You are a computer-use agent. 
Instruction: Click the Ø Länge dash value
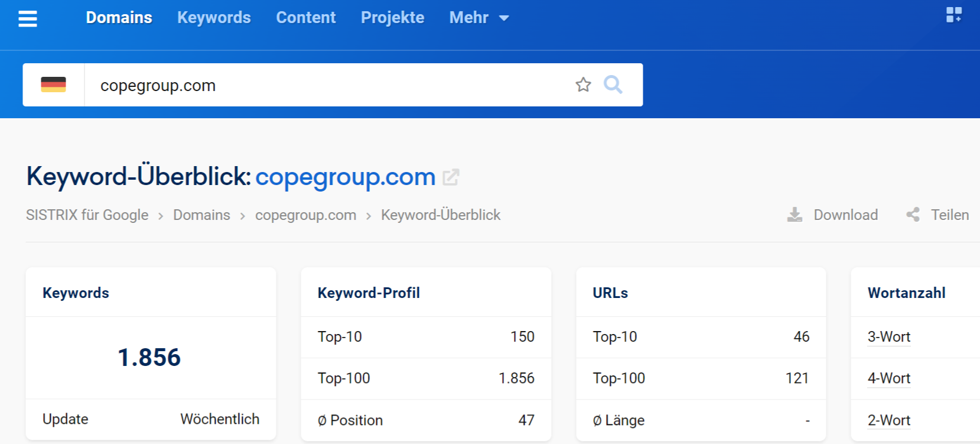click(x=808, y=420)
